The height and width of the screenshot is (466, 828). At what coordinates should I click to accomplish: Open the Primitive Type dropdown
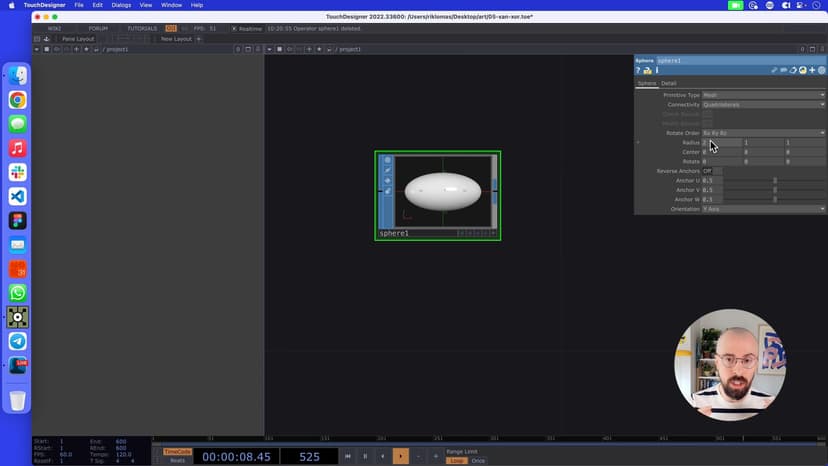coord(763,95)
